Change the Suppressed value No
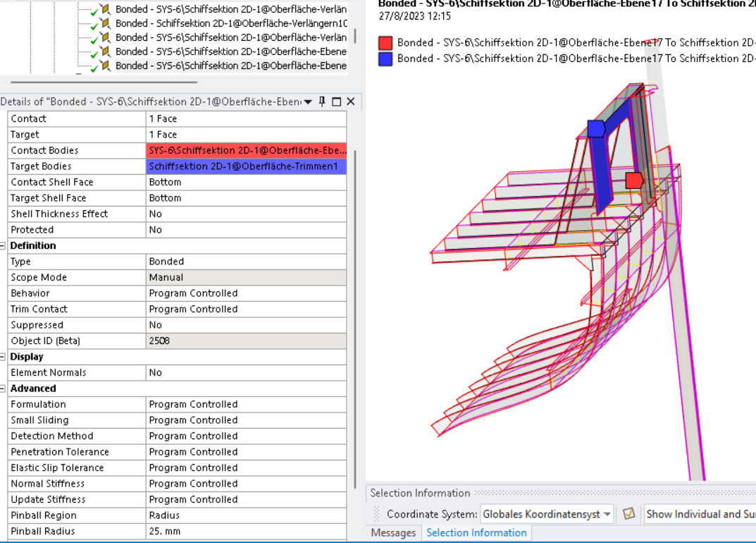The height and width of the screenshot is (543, 756). (247, 325)
